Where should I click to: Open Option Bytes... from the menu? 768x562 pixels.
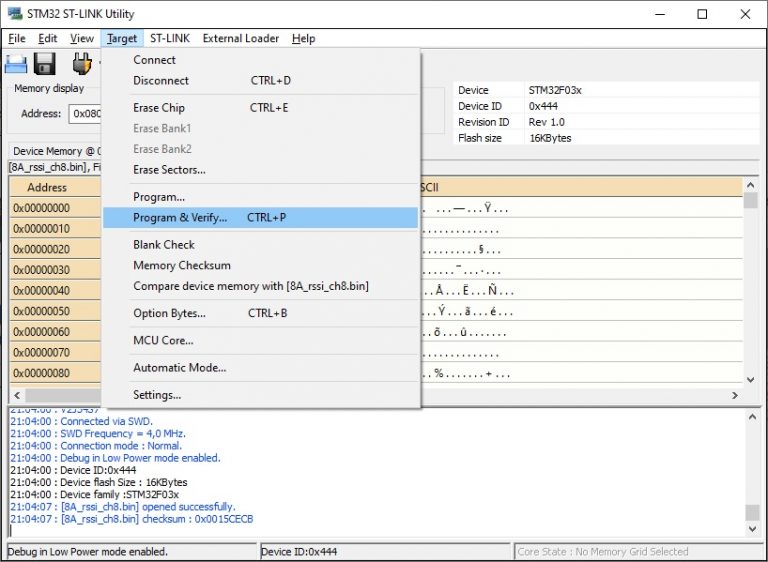(x=261, y=313)
